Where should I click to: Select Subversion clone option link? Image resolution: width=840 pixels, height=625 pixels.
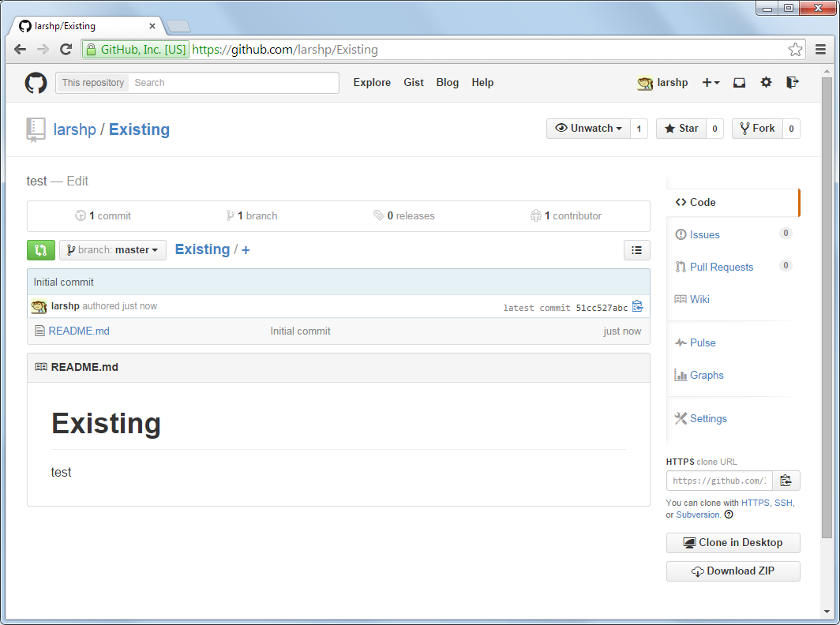coord(698,515)
